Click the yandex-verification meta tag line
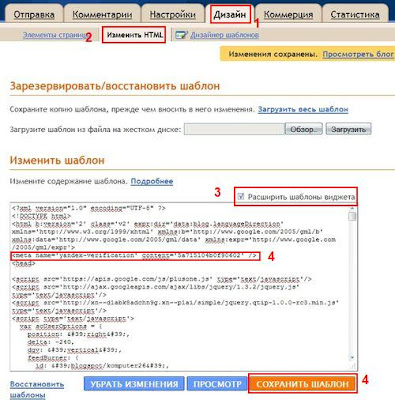The width and height of the screenshot is (395, 400). [x=135, y=256]
